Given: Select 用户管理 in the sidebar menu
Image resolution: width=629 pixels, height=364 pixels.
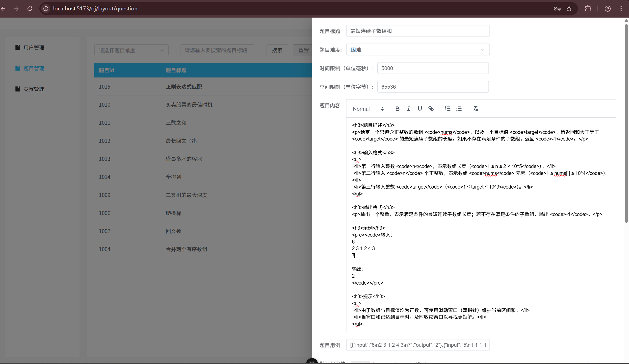Looking at the screenshot, I should pos(34,48).
